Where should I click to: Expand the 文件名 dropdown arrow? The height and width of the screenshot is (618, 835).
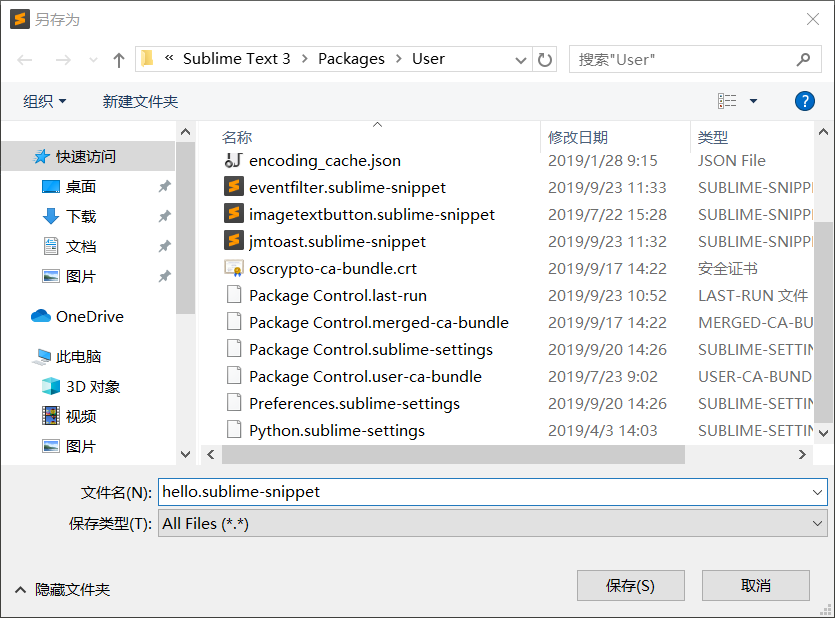click(817, 492)
